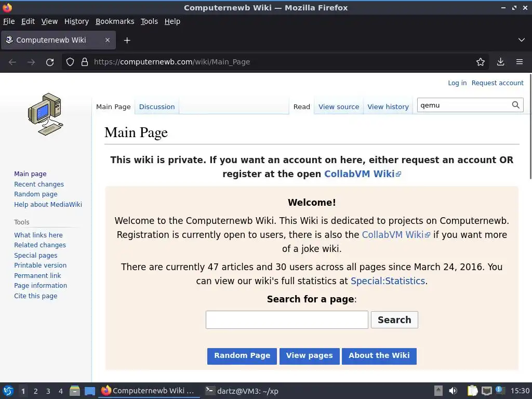Image resolution: width=532 pixels, height=399 pixels.
Task: Click the View pages button
Action: point(310,356)
